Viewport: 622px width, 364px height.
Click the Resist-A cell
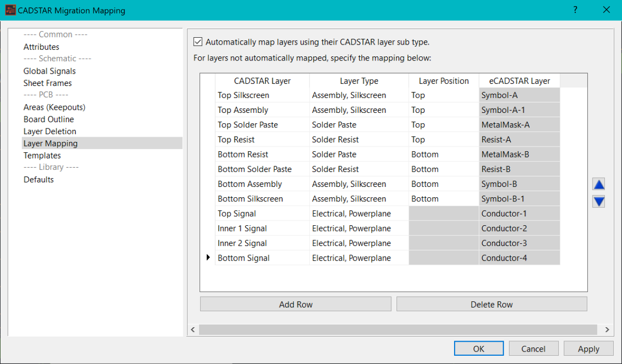point(519,139)
